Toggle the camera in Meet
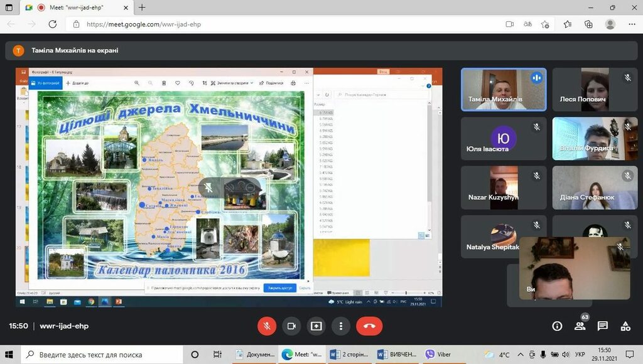Viewport: 643px width, 364px height. 291,326
